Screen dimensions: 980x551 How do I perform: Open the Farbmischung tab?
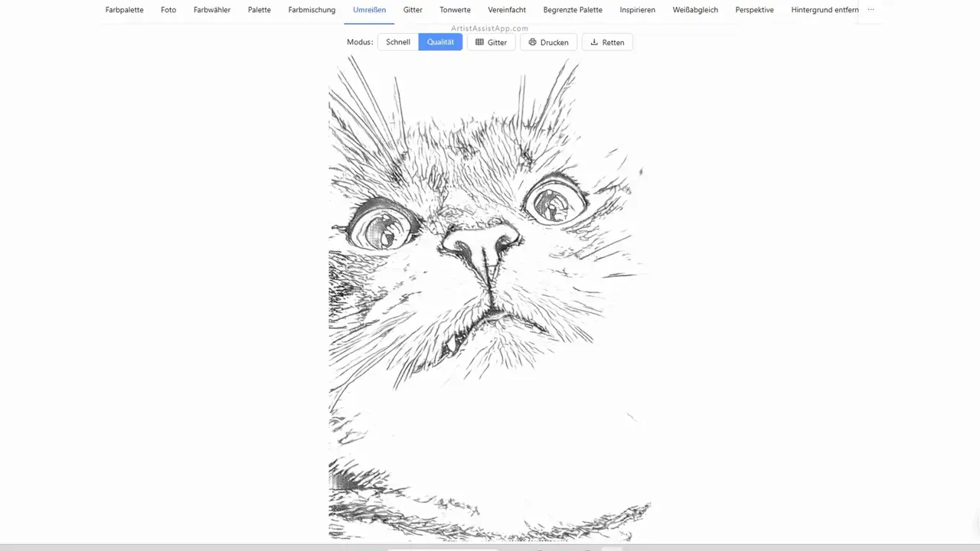pos(312,10)
